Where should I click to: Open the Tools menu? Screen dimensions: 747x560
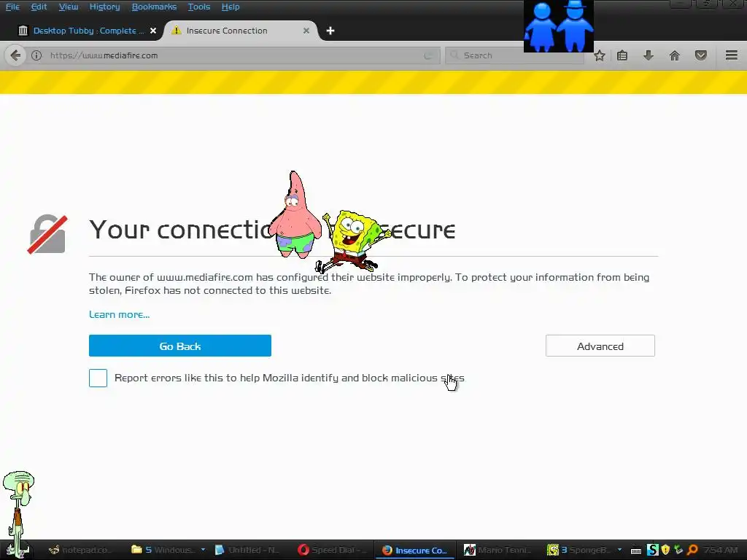(x=198, y=7)
